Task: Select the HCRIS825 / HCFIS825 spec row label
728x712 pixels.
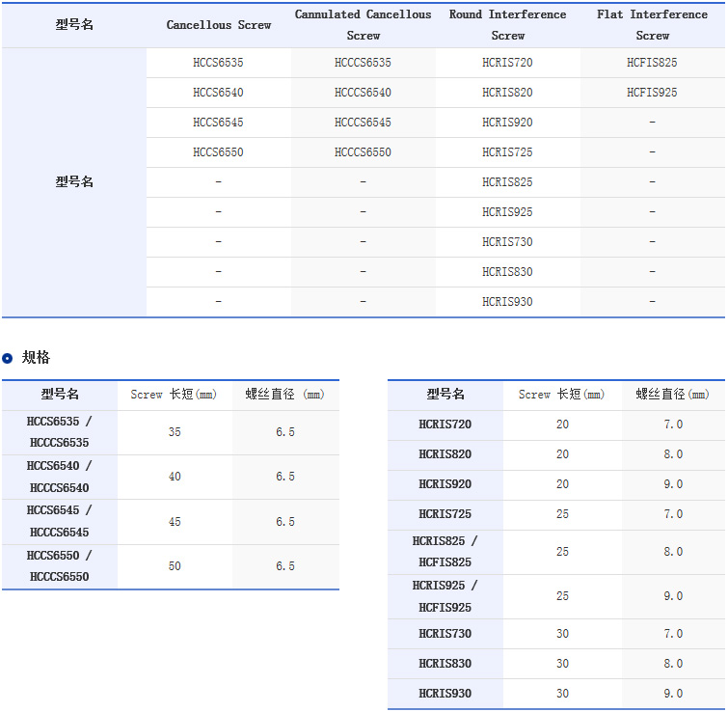Action: [x=445, y=552]
